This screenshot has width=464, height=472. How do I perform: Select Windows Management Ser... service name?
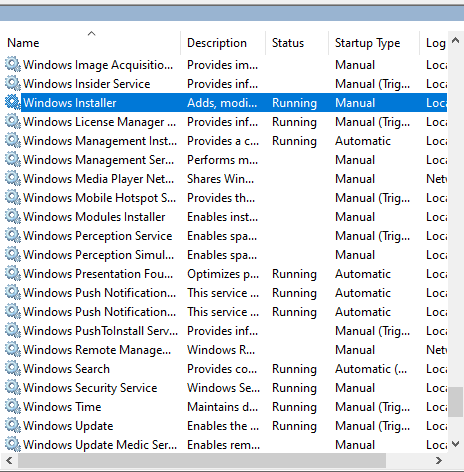[99, 160]
